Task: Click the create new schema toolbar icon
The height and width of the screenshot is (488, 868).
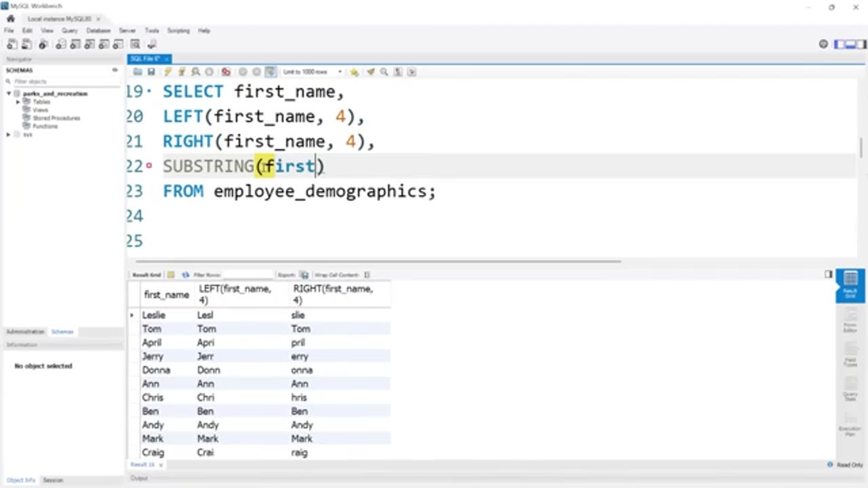Action: 60,45
